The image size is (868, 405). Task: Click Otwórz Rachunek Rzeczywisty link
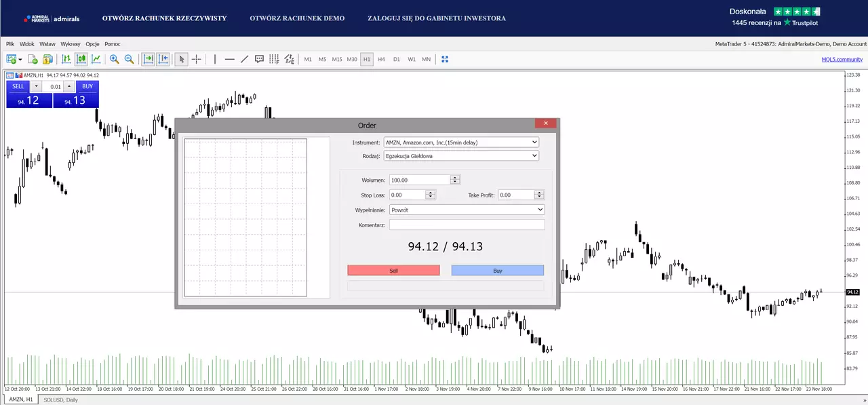click(165, 18)
